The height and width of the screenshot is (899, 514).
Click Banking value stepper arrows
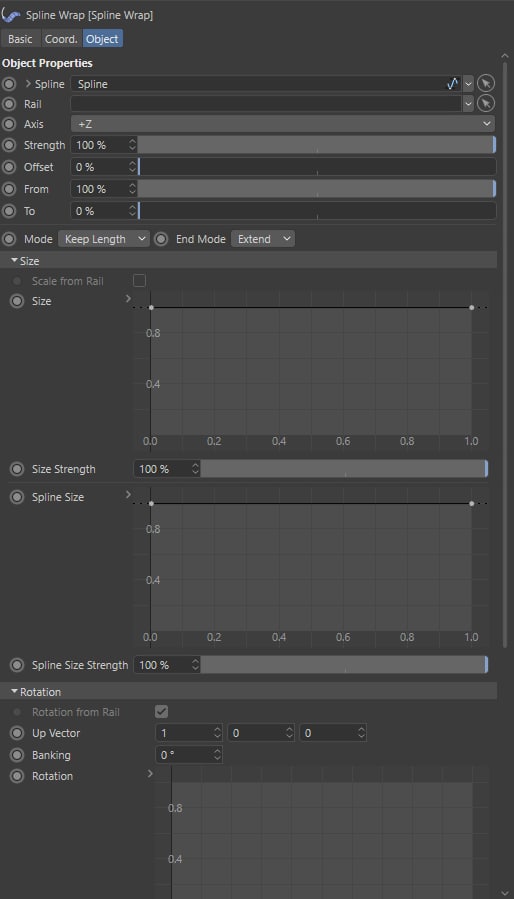coord(217,755)
